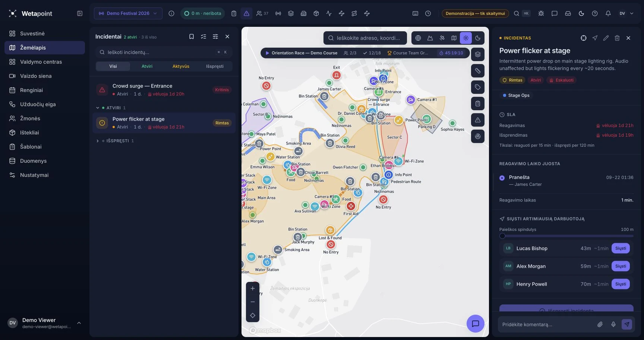Open the people count icon showing 37
This screenshot has height=340, width=644.
click(262, 13)
